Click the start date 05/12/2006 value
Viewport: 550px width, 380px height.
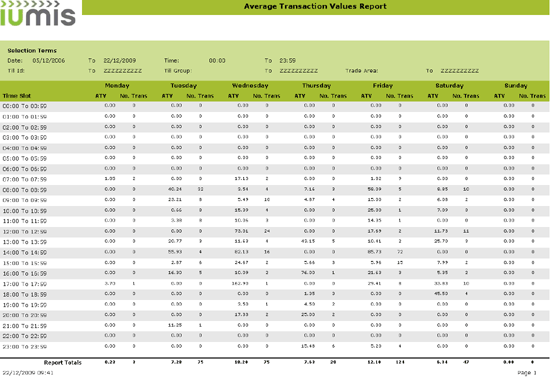click(x=49, y=60)
